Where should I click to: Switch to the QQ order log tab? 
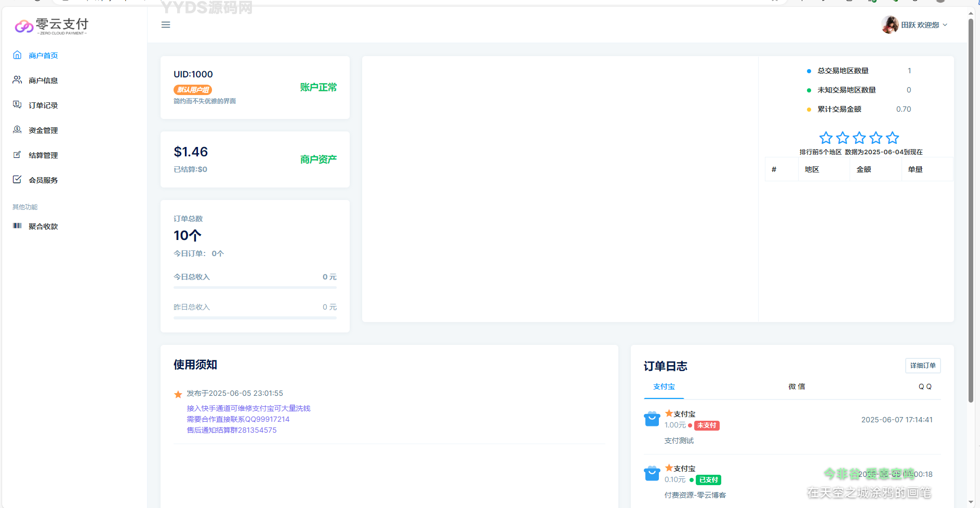(x=924, y=387)
